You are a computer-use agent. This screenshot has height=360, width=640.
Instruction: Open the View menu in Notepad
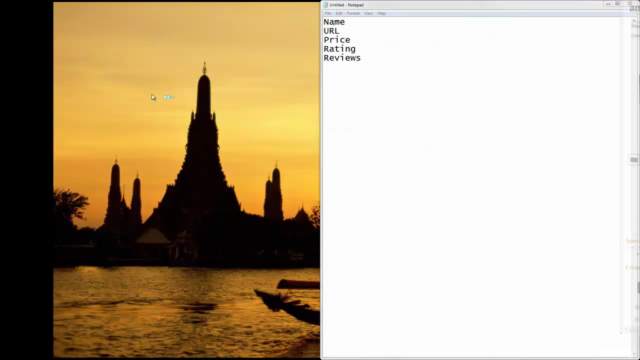368,13
